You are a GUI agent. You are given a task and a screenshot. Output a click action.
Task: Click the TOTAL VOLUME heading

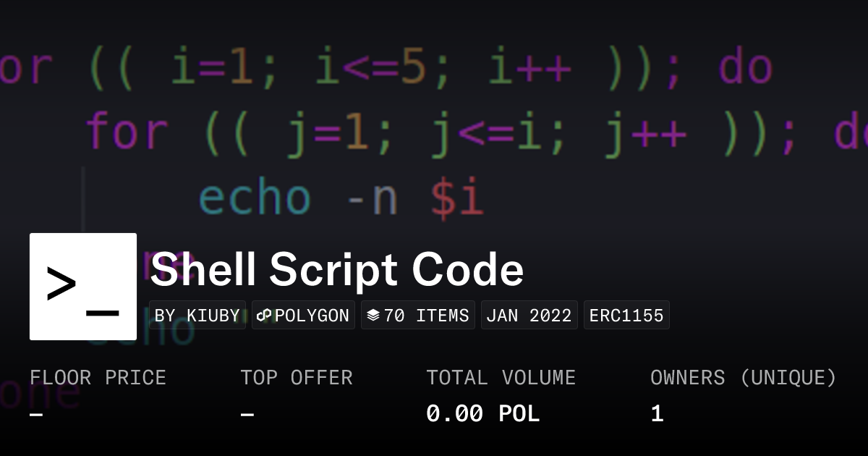[x=501, y=377]
